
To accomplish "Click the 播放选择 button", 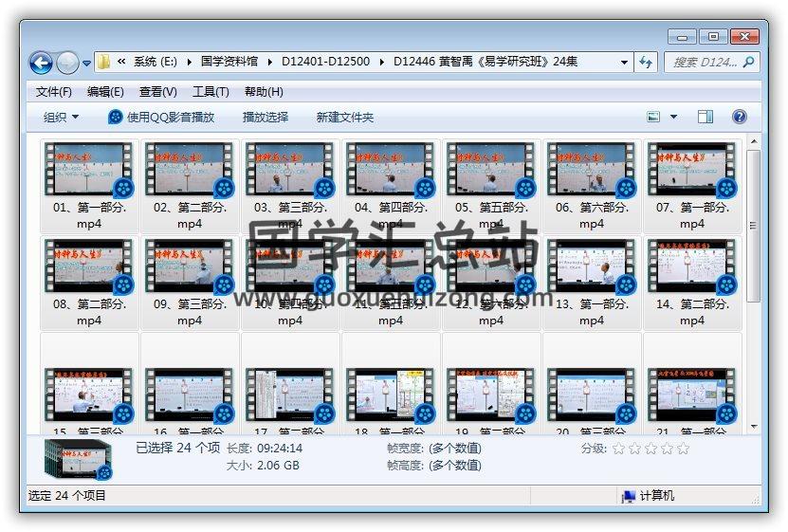I will pos(266,118).
